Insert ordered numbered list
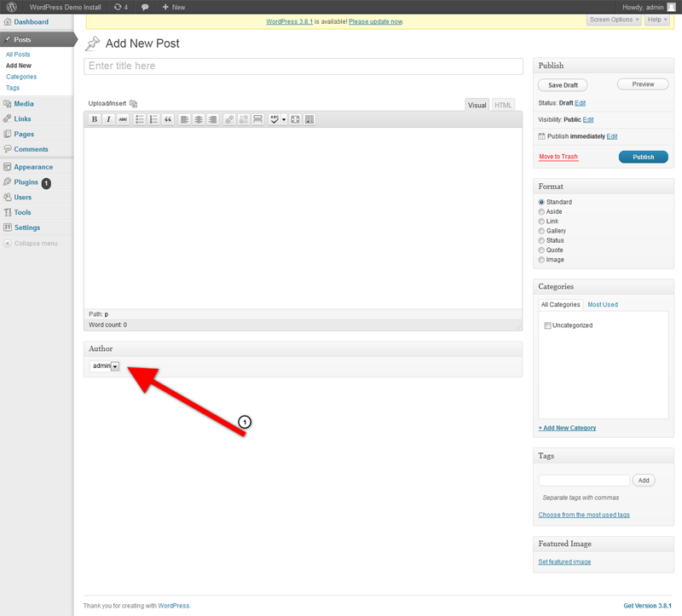 153,119
